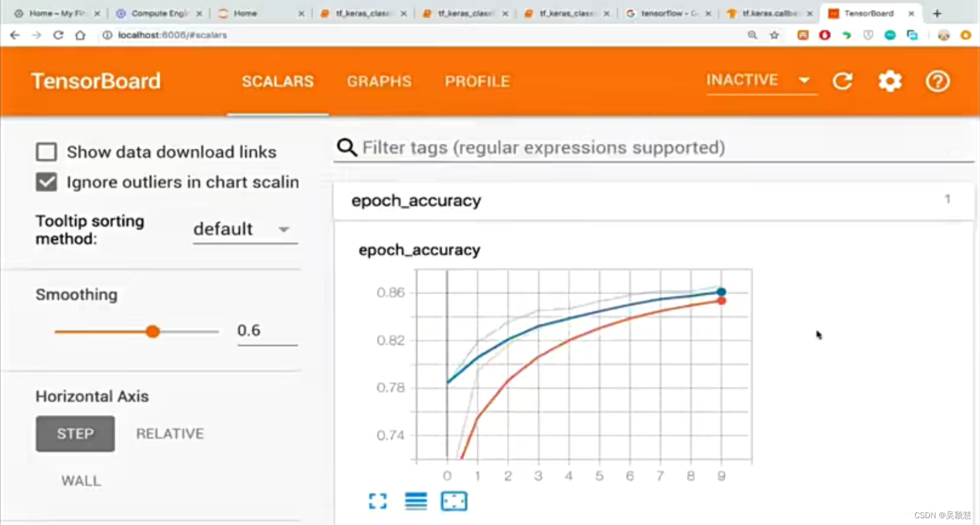The image size is (980, 525).
Task: Click the smoothing value field 0.6
Action: point(267,331)
